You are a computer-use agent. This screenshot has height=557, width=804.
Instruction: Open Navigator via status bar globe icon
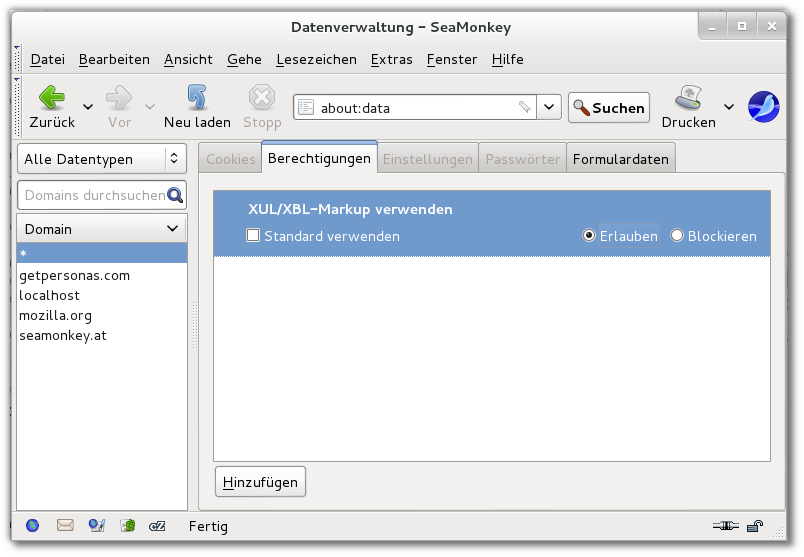(32, 525)
